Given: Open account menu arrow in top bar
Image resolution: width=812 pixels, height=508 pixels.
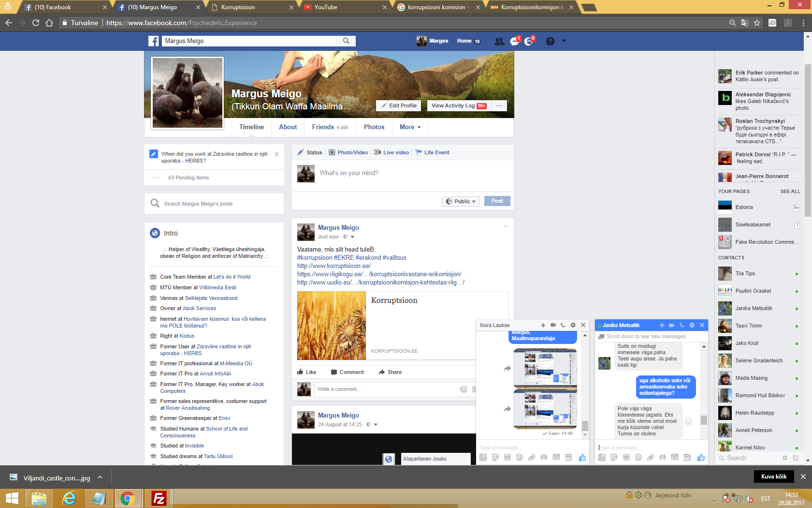Looking at the screenshot, I should tap(564, 41).
